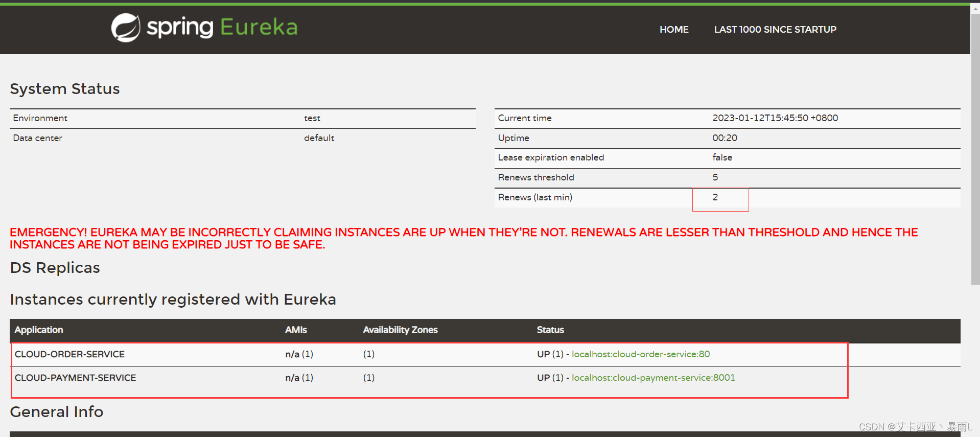Open the HOME navigation link

pyautogui.click(x=674, y=30)
